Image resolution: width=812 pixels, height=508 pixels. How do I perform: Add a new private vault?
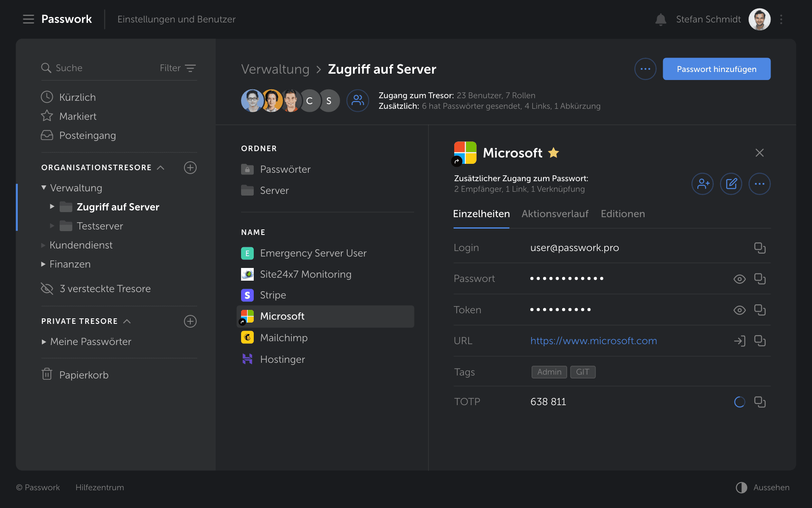coord(190,321)
